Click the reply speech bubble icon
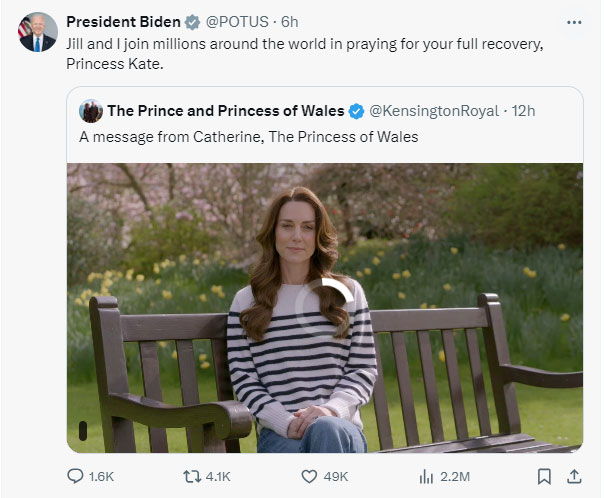The height and width of the screenshot is (498, 604). pos(75,476)
